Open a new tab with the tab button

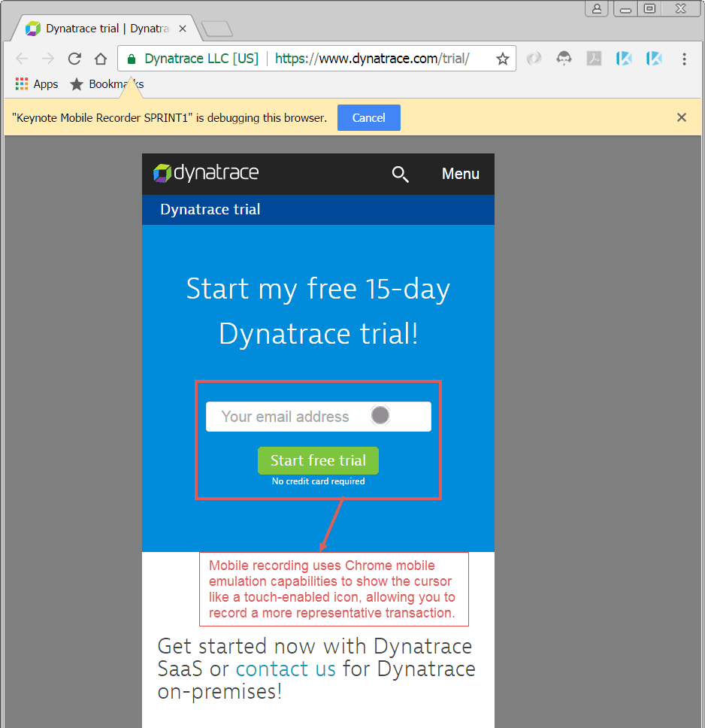[216, 29]
